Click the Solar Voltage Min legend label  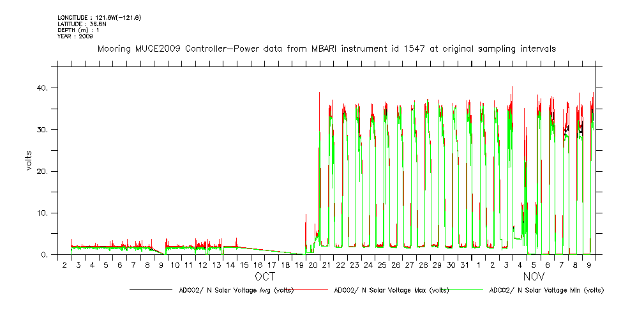click(546, 290)
